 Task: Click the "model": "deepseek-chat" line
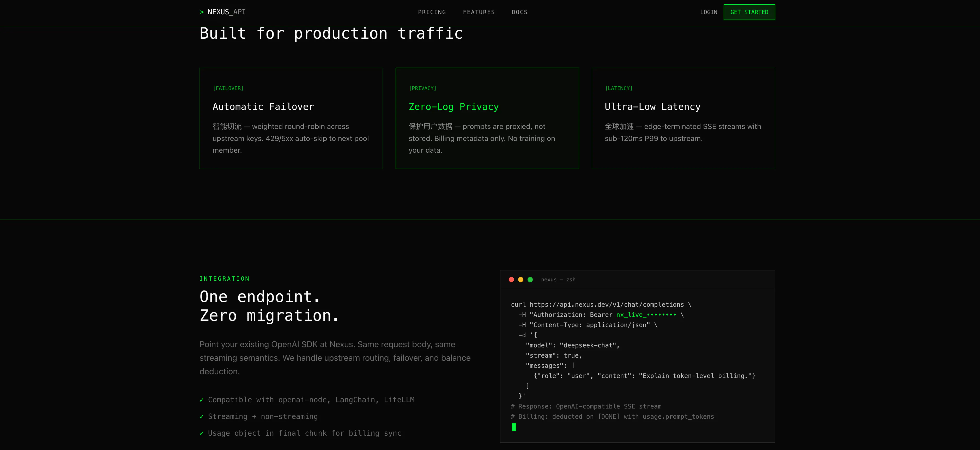click(573, 345)
